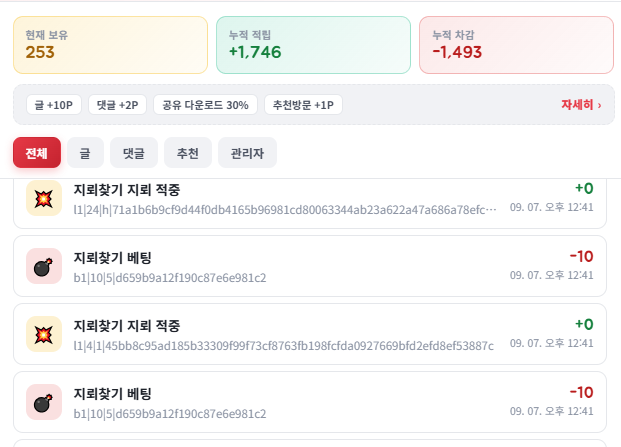Switch to the 글 filter tab
621x447 pixels.
[x=85, y=153]
